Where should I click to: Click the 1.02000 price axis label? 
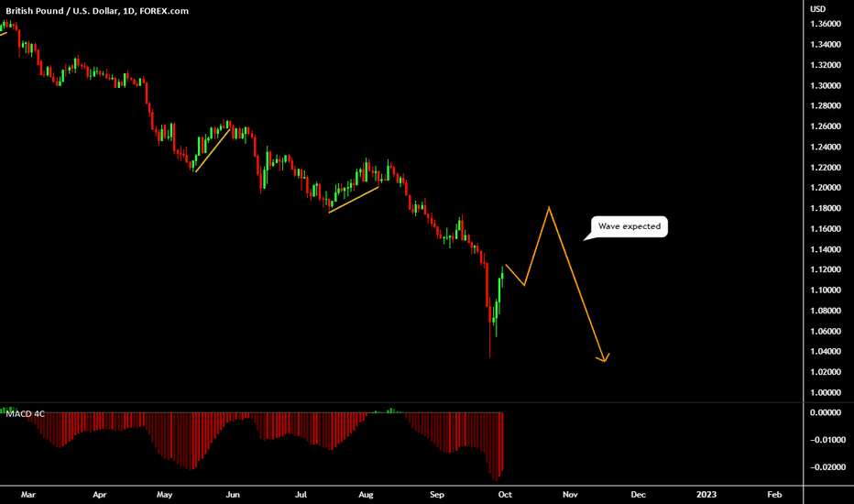click(x=825, y=372)
